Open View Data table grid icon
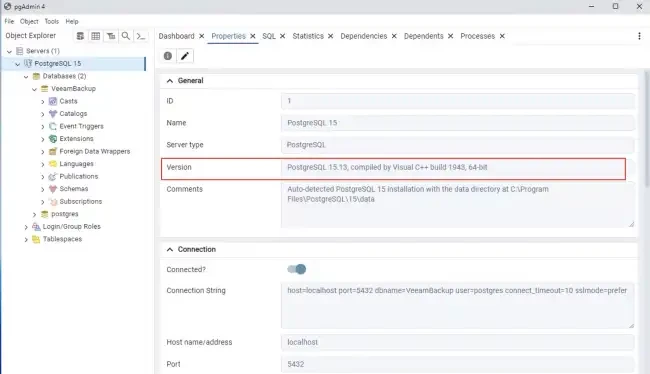 coord(95,36)
